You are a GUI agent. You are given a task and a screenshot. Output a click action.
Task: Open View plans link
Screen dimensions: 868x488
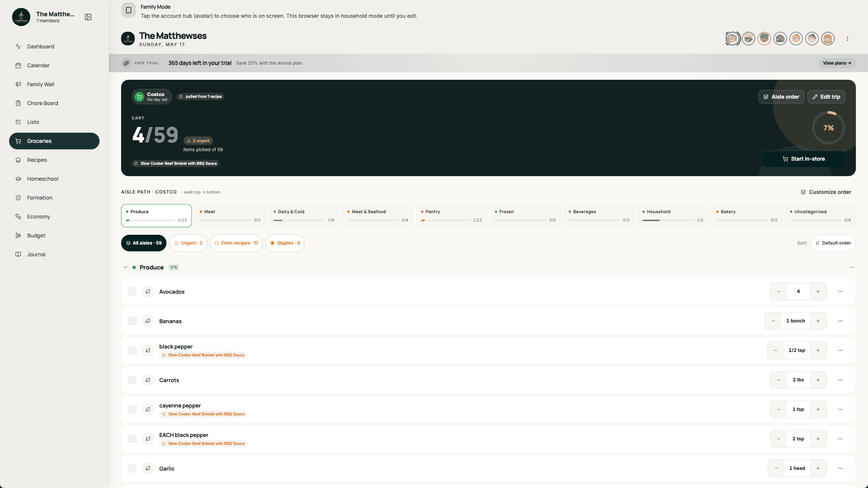point(837,63)
